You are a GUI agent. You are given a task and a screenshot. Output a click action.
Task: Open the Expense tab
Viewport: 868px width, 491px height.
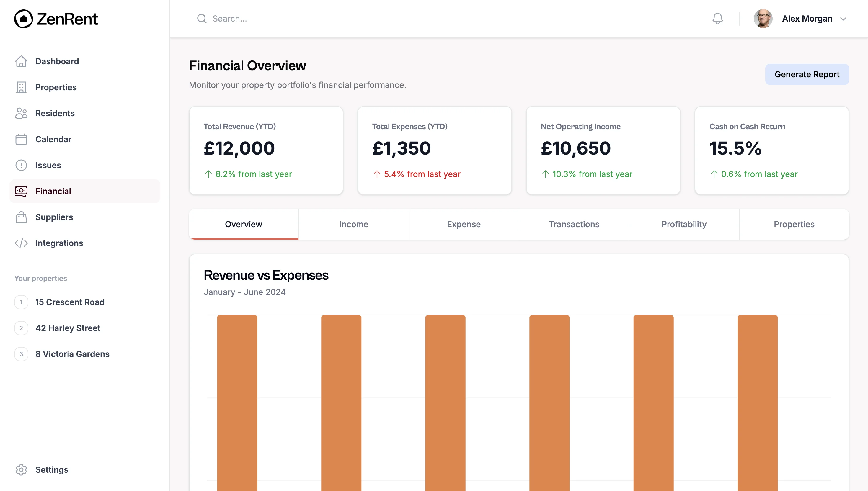pyautogui.click(x=464, y=224)
